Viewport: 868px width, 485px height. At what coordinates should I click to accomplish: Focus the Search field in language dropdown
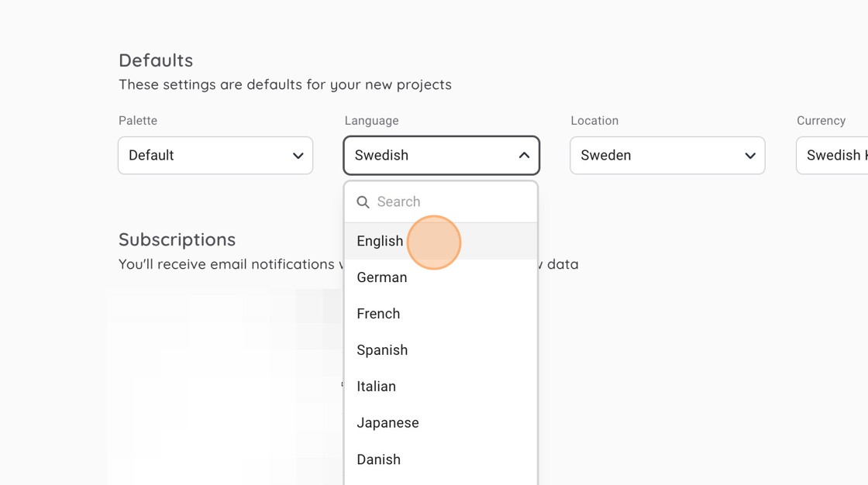(x=449, y=202)
